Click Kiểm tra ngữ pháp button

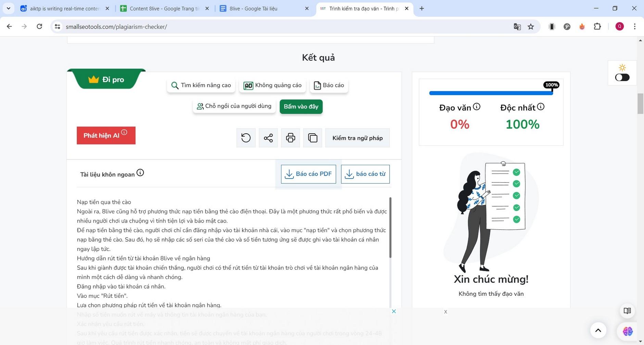(x=357, y=138)
